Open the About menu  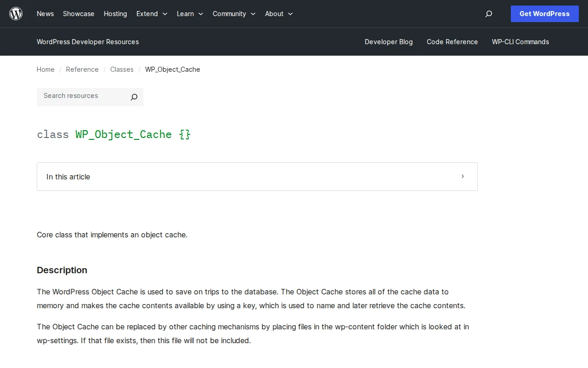pos(274,14)
